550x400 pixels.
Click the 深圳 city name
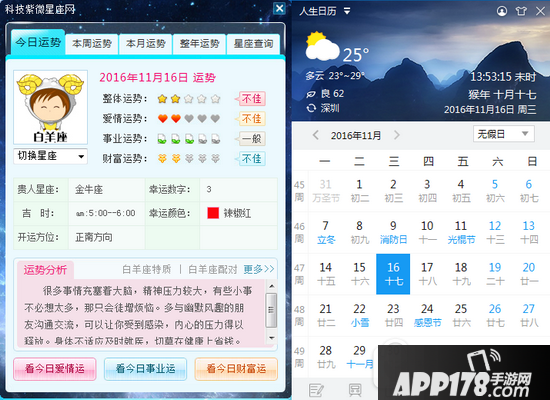point(330,108)
